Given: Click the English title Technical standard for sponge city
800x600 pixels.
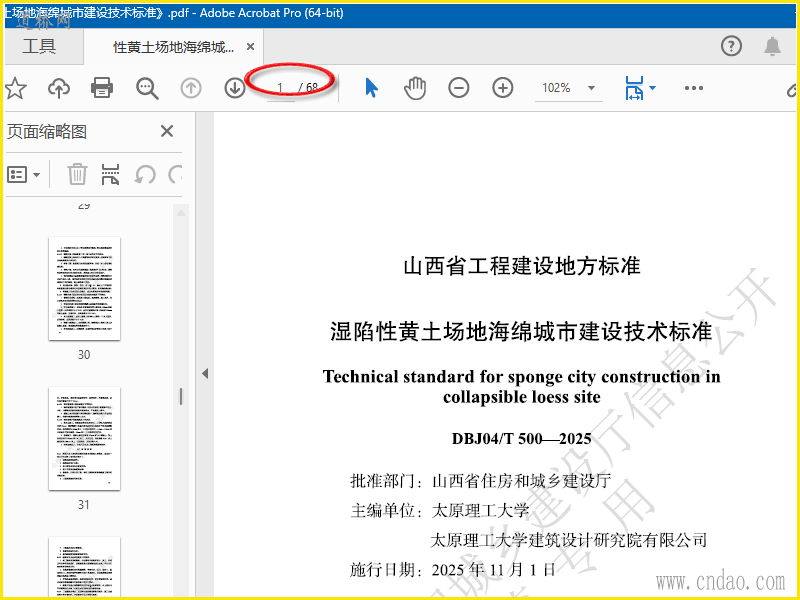Looking at the screenshot, I should pyautogui.click(x=521, y=386).
